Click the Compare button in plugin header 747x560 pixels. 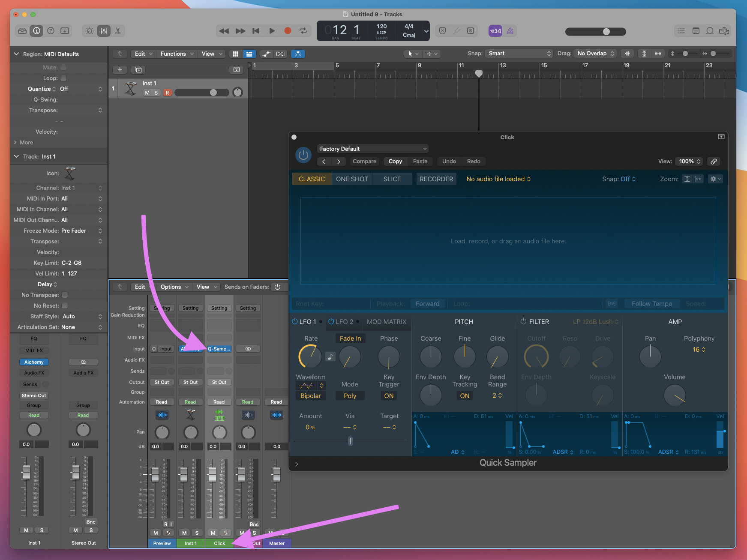coord(364,161)
